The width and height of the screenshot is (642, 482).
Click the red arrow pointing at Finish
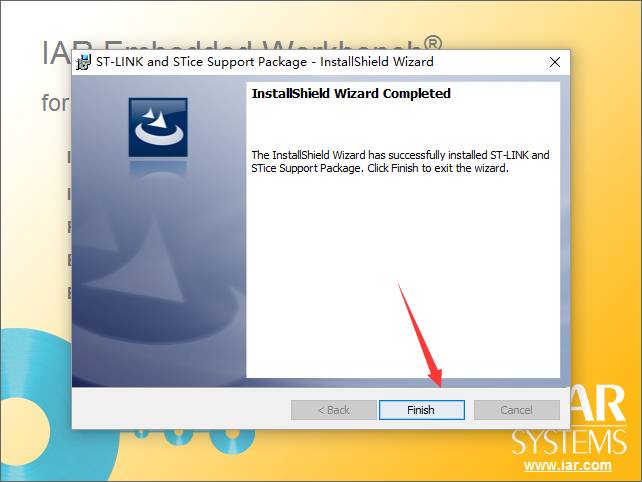[420, 335]
